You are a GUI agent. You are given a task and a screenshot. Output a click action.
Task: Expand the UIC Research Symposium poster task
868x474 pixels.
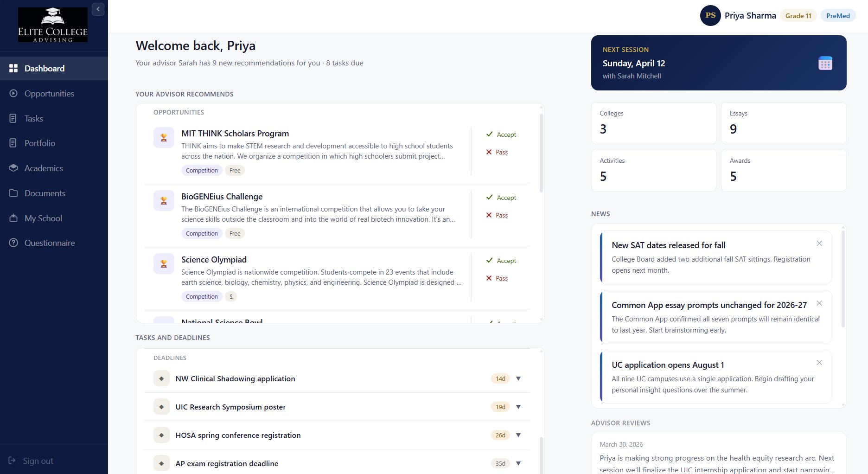point(518,407)
